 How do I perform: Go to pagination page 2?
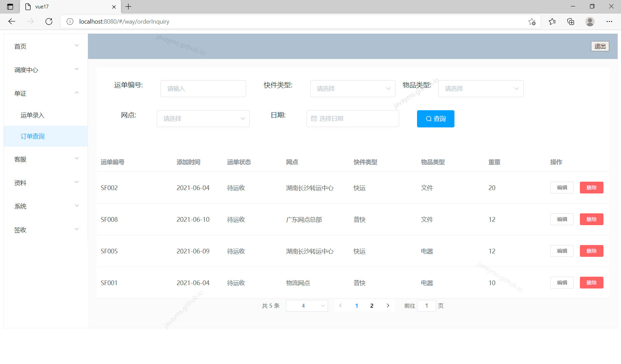pyautogui.click(x=372, y=306)
